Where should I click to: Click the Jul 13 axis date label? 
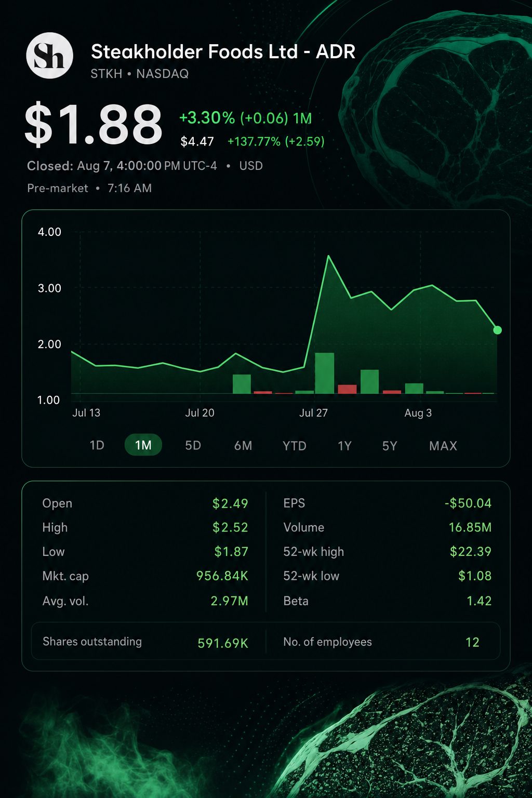click(86, 413)
